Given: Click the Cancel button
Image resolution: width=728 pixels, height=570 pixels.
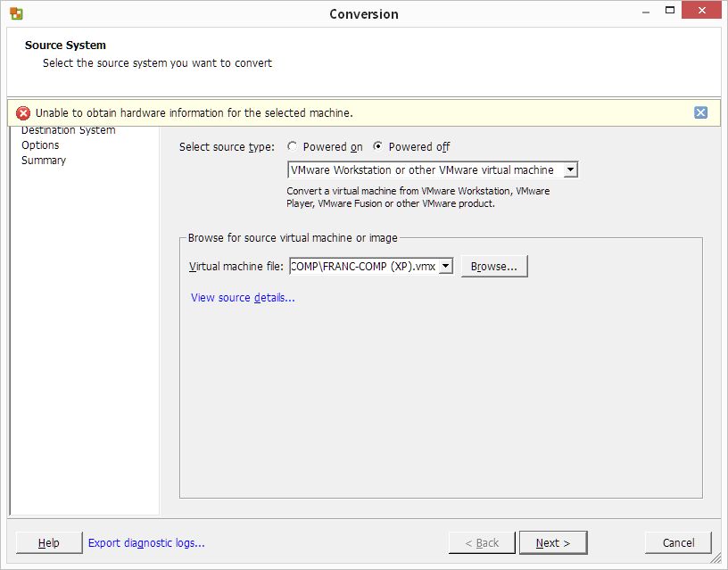Looking at the screenshot, I should [678, 542].
